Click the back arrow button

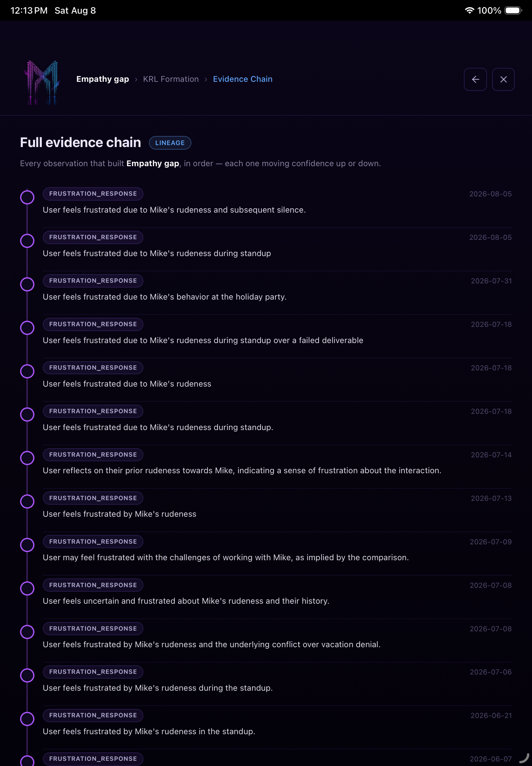(x=475, y=80)
